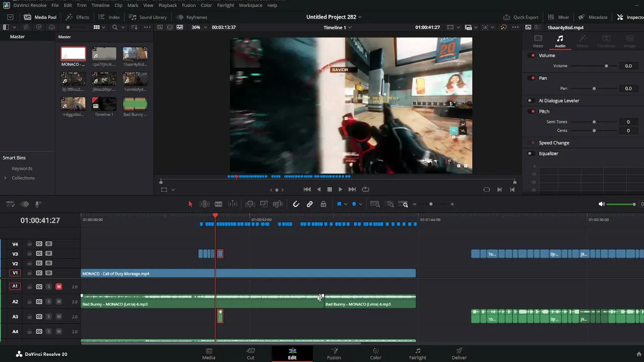Viewport: 644px width, 362px height.
Task: Adjust the Semi Tones pitch slider
Action: click(x=594, y=122)
